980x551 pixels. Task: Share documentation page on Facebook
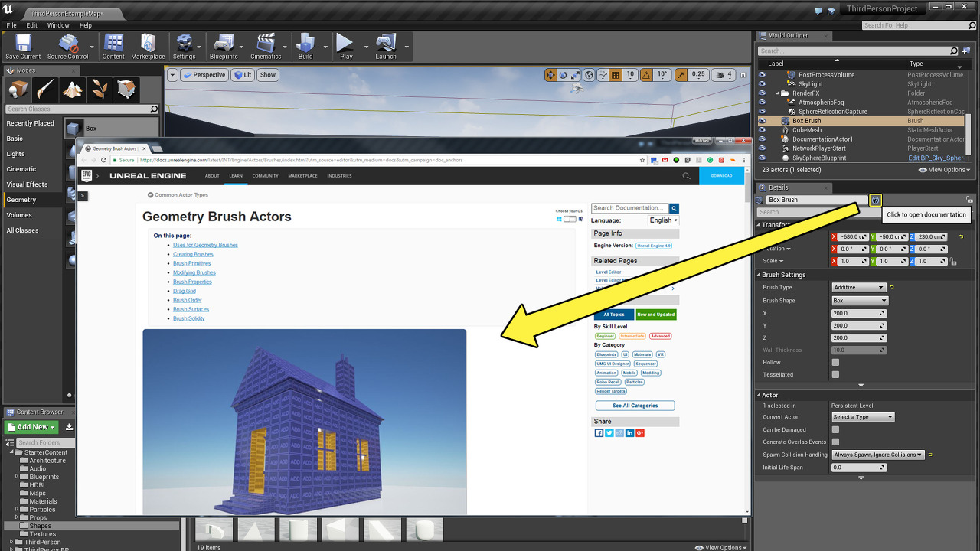click(599, 433)
